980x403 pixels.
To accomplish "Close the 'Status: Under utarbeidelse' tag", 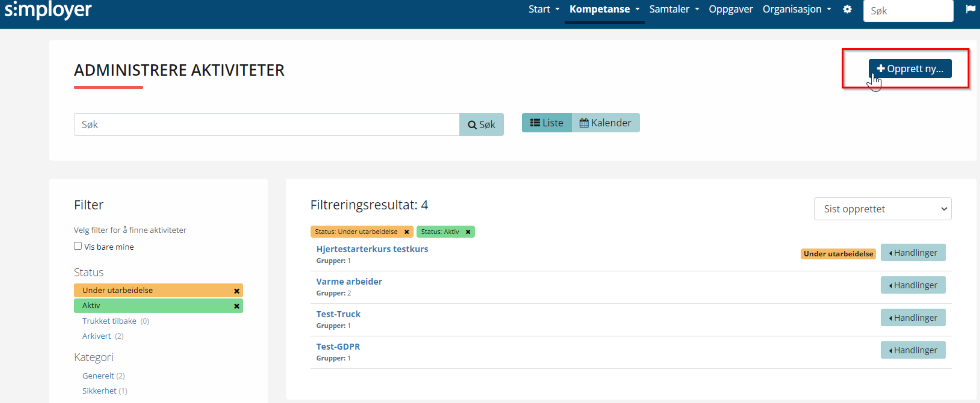I will click(x=406, y=232).
